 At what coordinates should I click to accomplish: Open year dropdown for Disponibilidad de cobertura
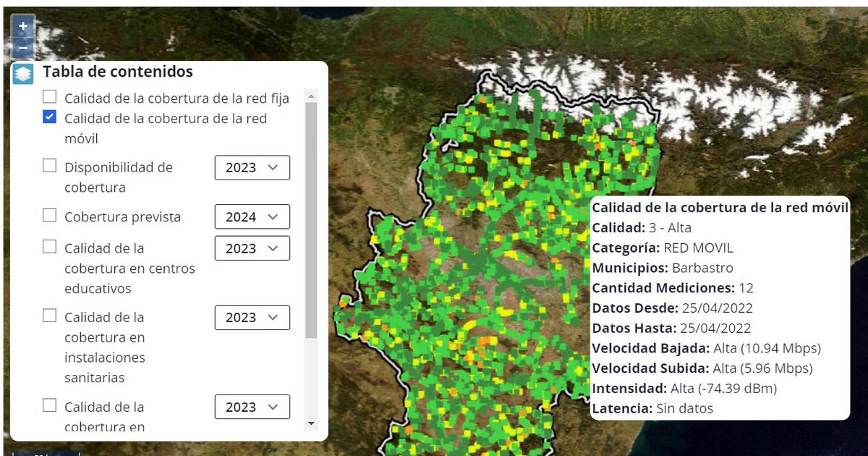tap(252, 167)
